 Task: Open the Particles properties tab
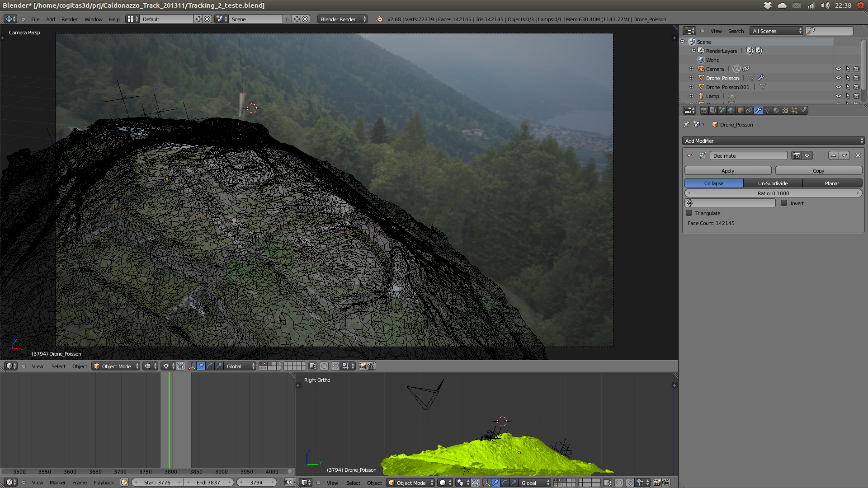point(794,110)
